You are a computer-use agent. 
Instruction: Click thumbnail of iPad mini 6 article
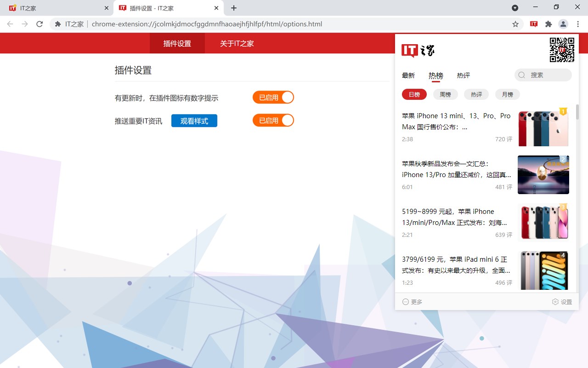(543, 270)
